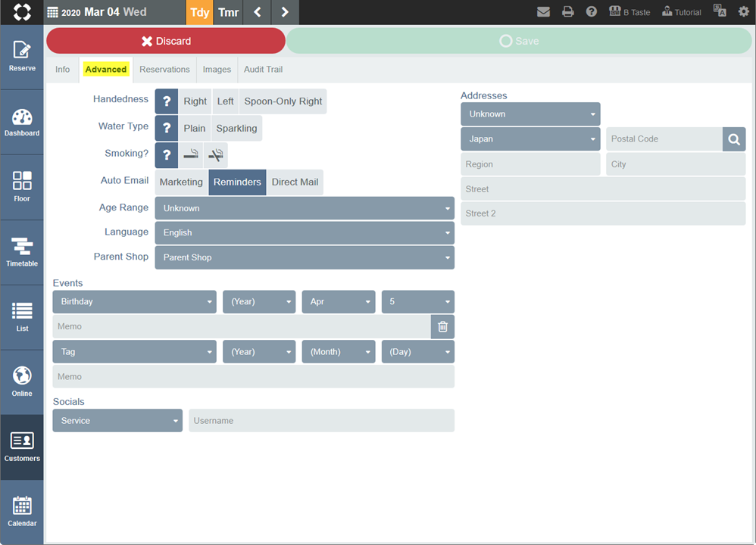Switch to the Info tab

pyautogui.click(x=62, y=70)
